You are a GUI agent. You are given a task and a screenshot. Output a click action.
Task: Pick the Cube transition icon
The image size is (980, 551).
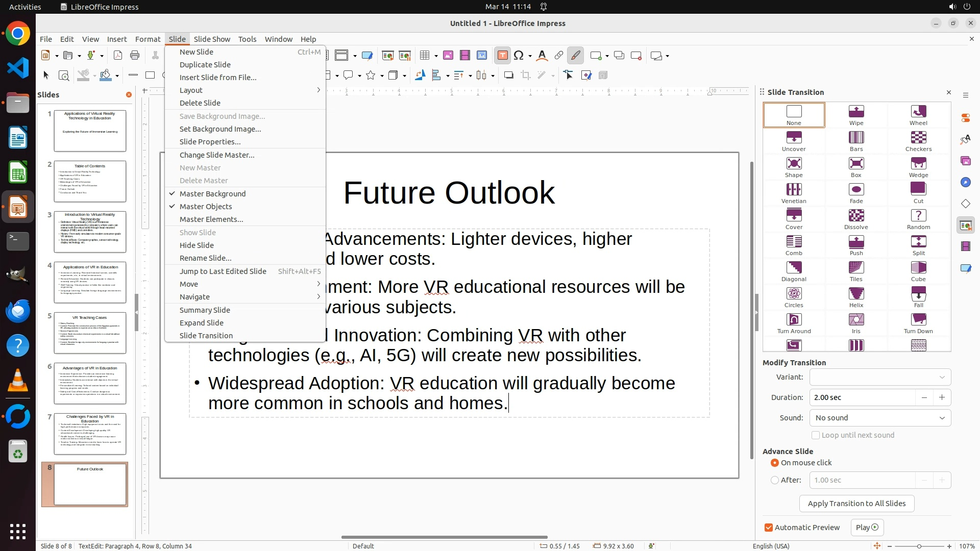point(918,271)
